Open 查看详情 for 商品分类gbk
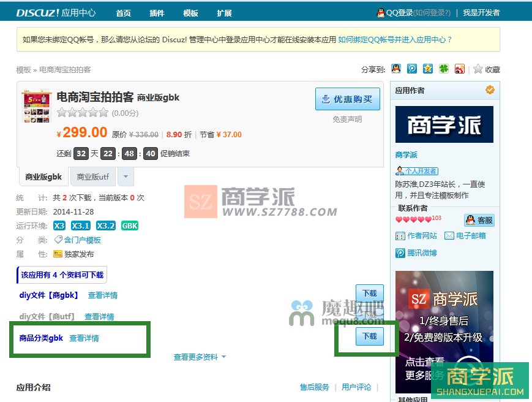The image size is (532, 402). 84,338
